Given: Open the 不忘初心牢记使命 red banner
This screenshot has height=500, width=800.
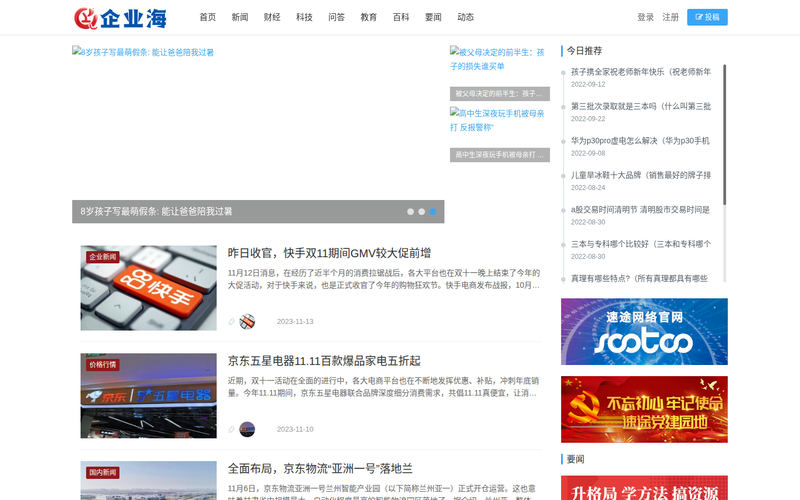Looking at the screenshot, I should tap(644, 409).
